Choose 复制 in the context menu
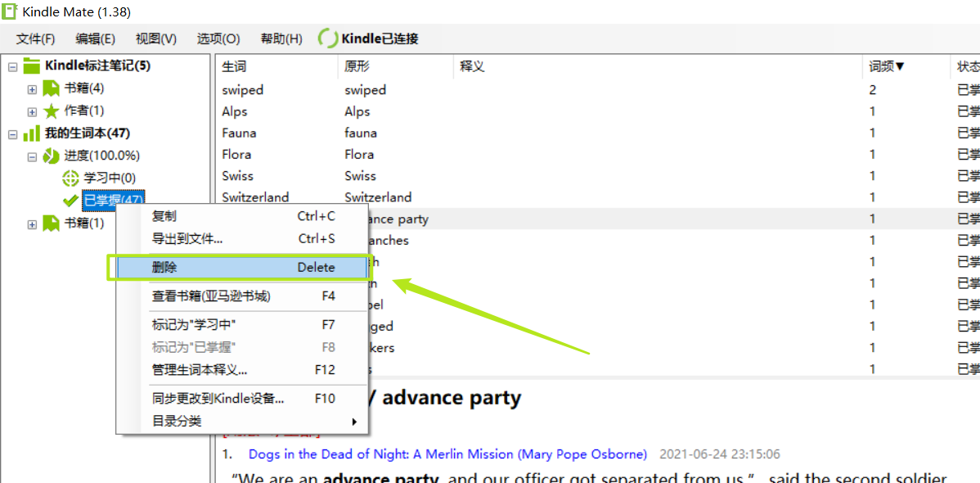 point(242,216)
